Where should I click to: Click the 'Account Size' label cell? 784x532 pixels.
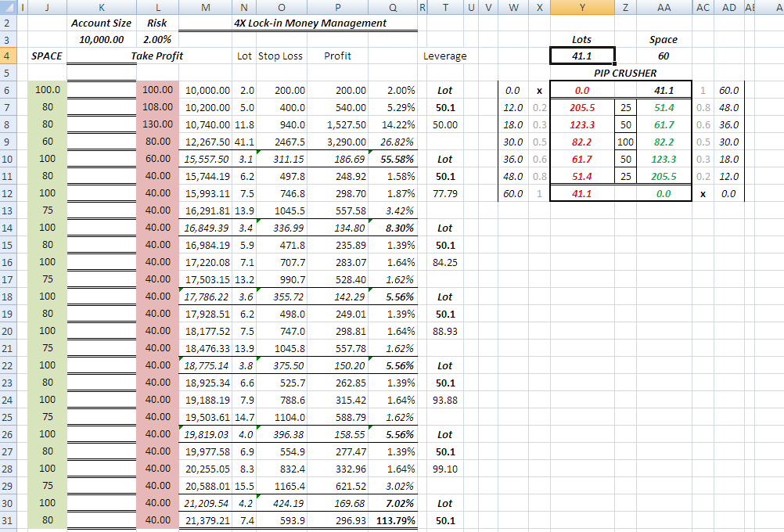(x=102, y=23)
